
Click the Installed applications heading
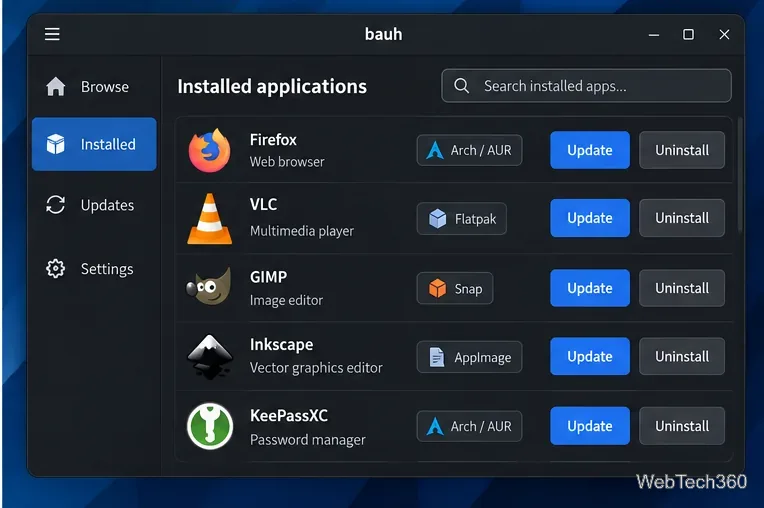(272, 87)
